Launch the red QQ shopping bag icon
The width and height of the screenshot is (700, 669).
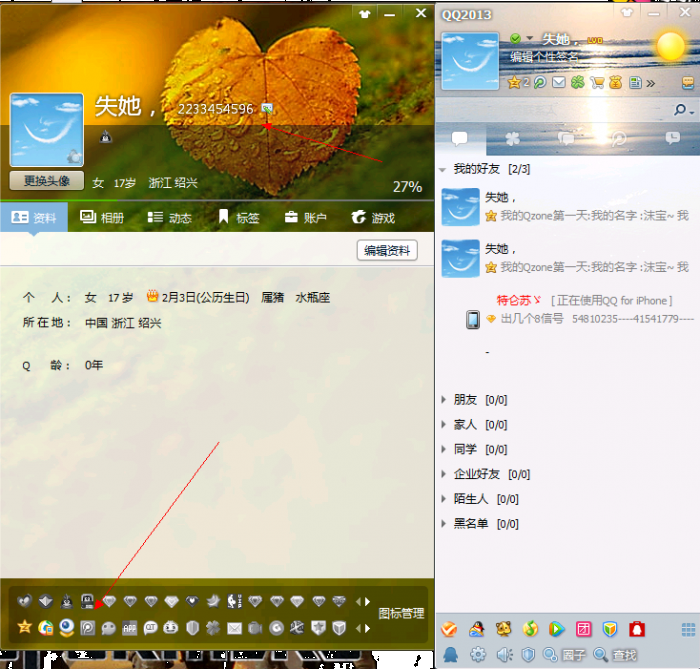point(637,629)
